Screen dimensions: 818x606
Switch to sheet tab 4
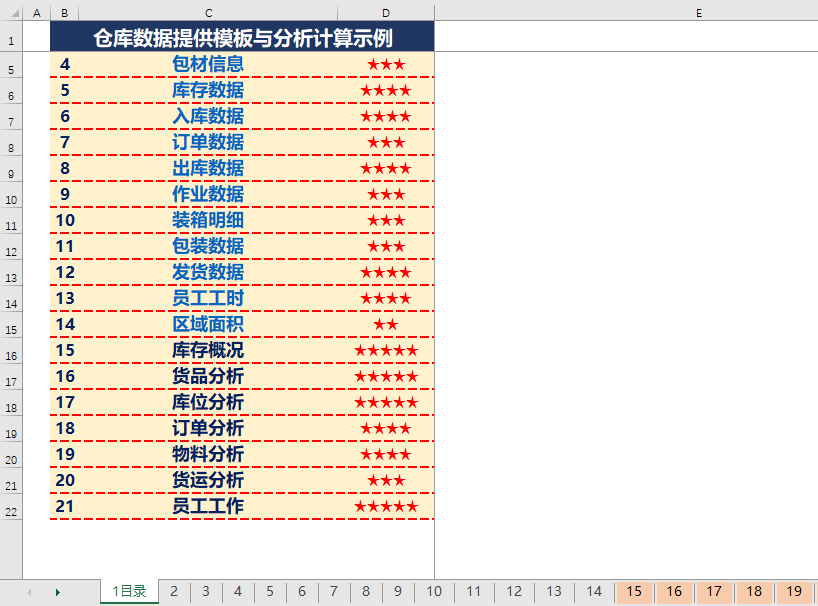[238, 591]
